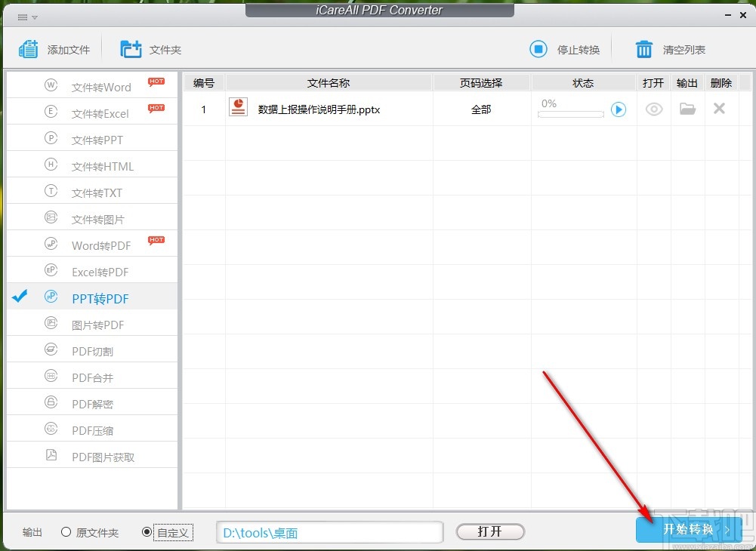Click the 打开 button near the path field

tap(489, 531)
